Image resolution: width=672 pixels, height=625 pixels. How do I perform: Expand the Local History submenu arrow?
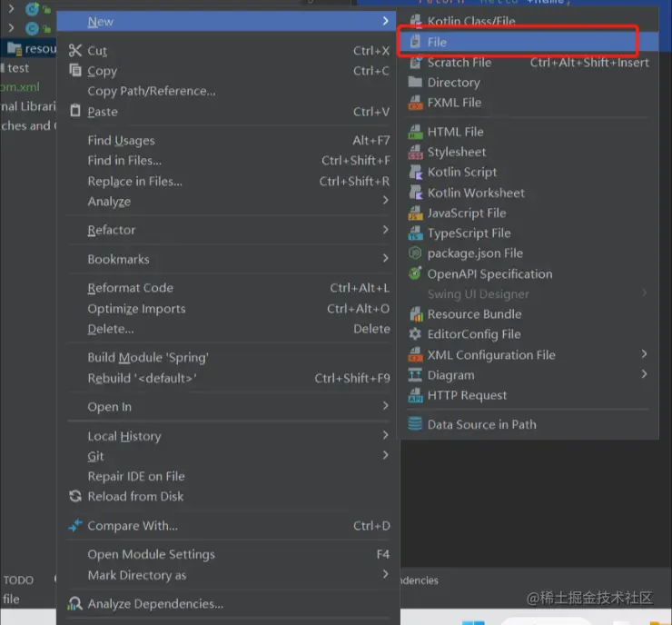(385, 435)
